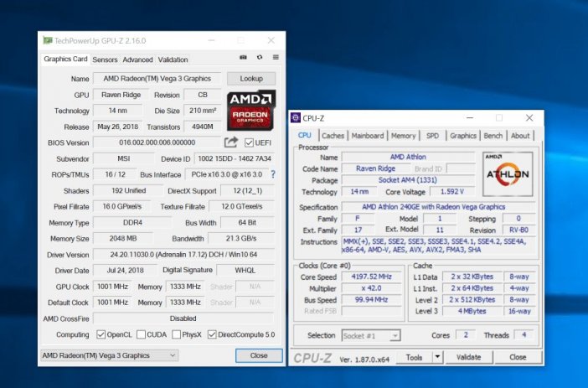Screen dimensions: 588x388
Task: Switch to the GPU-Z Sensors tab
Action: pyautogui.click(x=105, y=59)
